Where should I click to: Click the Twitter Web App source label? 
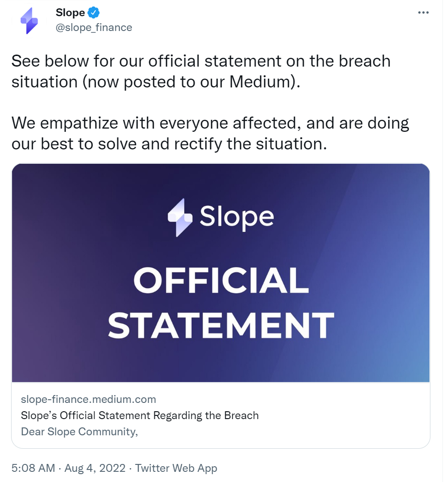(176, 468)
